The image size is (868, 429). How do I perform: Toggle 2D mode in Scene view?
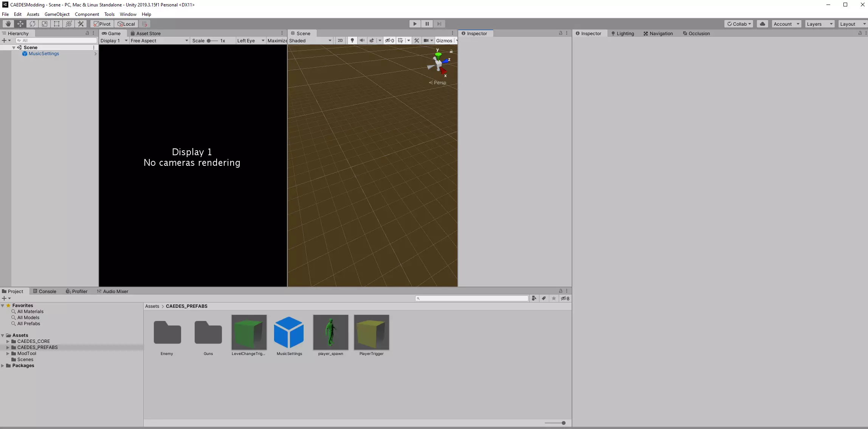click(340, 40)
